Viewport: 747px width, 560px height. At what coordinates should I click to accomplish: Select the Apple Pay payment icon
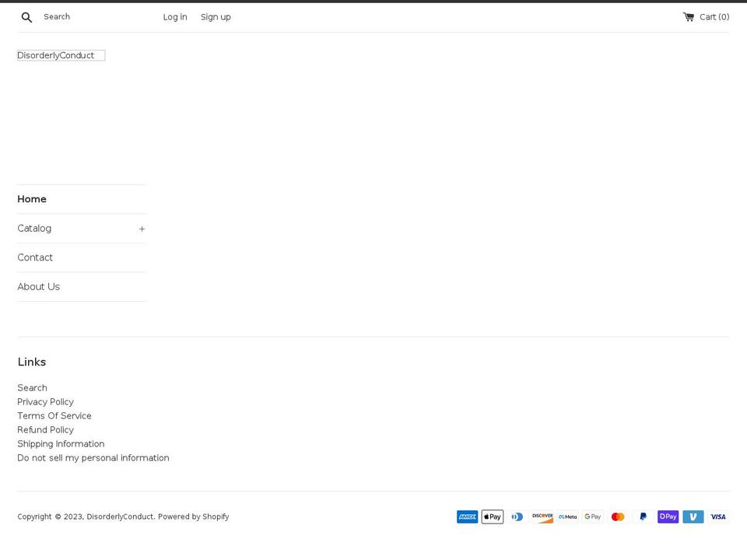click(x=493, y=516)
